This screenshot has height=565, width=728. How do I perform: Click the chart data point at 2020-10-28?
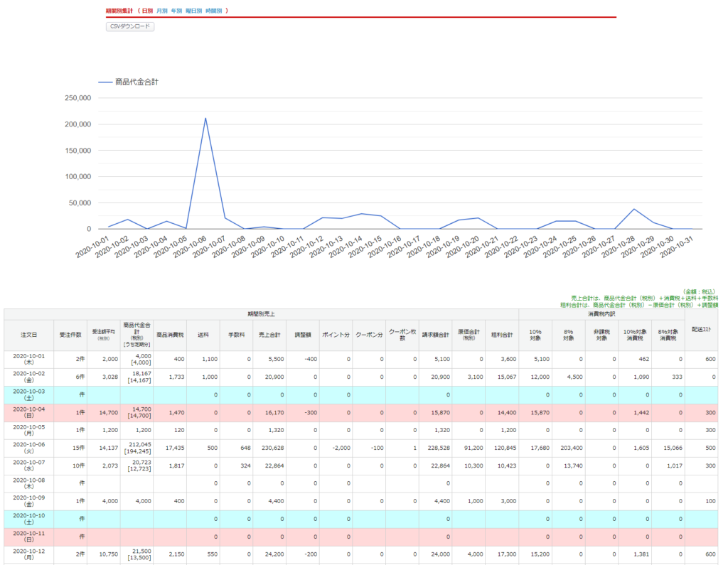click(634, 209)
